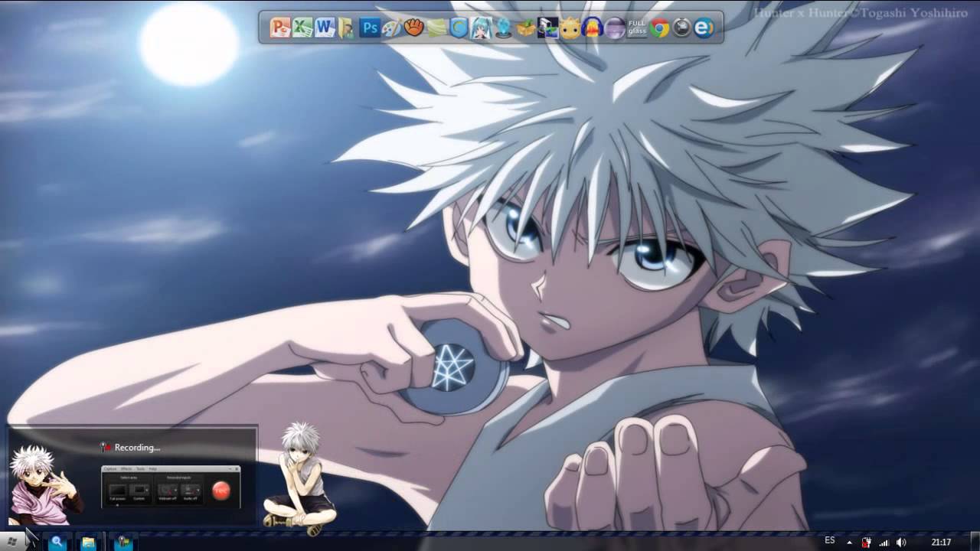Click the gray camera lens dock icon
980x551 pixels.
point(681,28)
